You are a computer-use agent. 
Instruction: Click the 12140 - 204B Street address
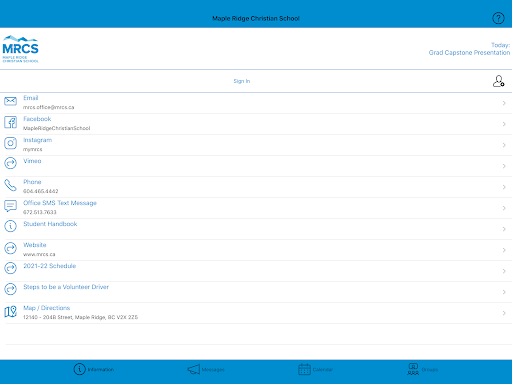click(x=80, y=317)
